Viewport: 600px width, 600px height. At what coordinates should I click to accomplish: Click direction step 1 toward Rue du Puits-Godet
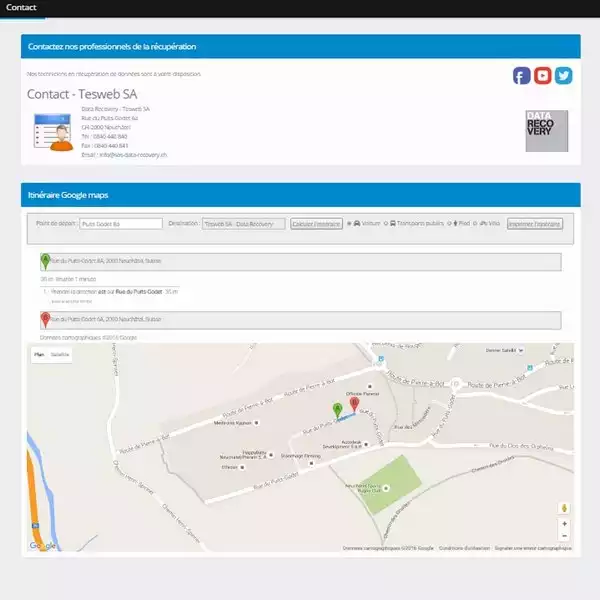[x=110, y=292]
